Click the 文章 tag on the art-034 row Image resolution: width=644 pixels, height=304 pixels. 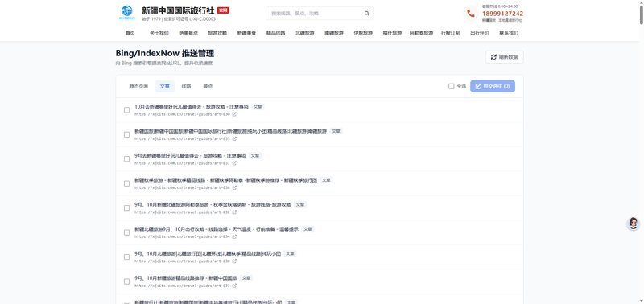308,229
